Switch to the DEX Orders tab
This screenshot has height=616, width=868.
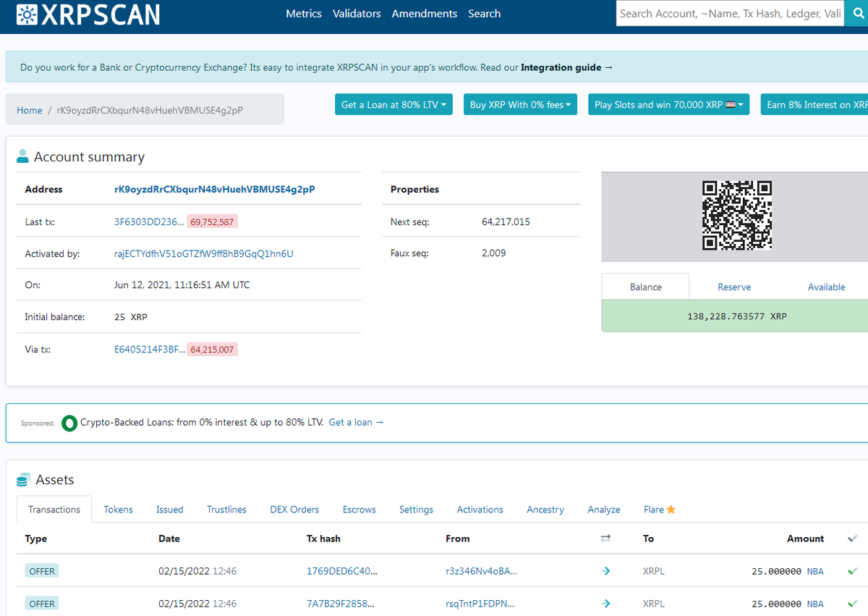(294, 510)
